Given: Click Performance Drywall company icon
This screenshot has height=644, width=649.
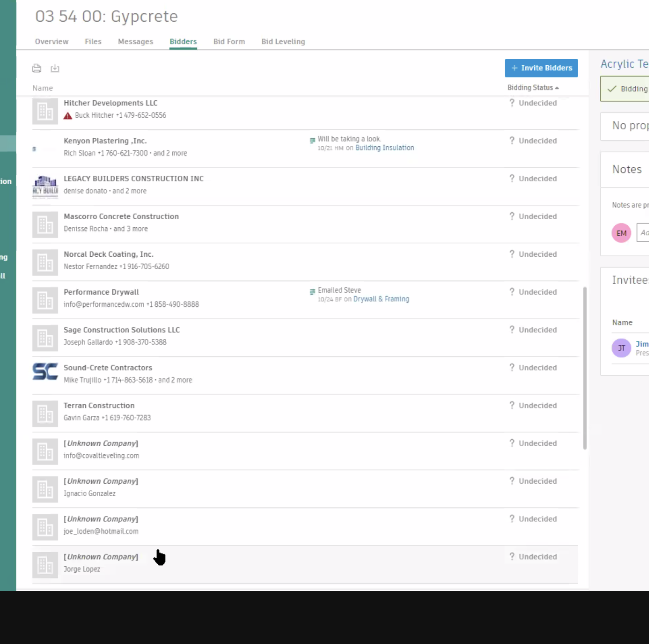Looking at the screenshot, I should (x=45, y=300).
